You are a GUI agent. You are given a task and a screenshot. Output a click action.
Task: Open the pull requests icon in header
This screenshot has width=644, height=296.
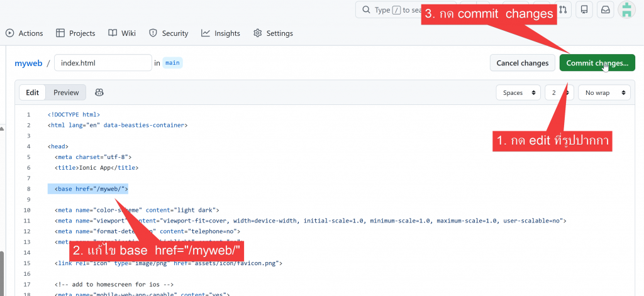563,9
